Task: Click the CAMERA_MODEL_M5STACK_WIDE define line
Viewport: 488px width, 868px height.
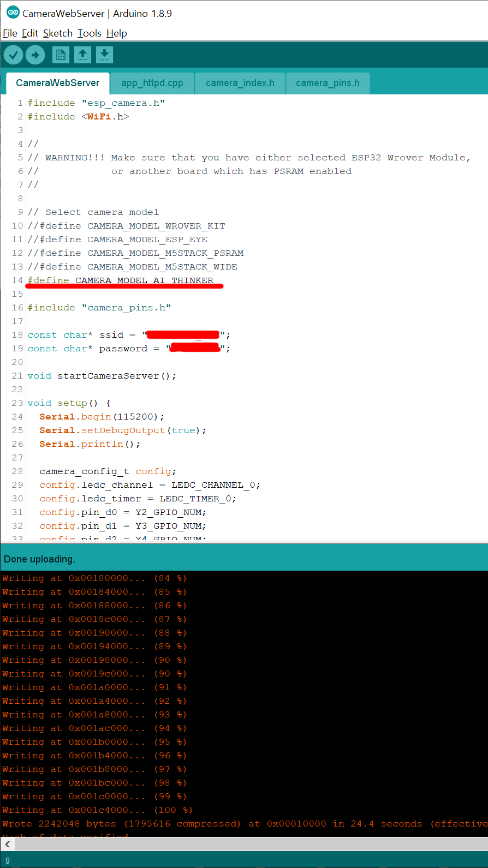Action: click(133, 267)
